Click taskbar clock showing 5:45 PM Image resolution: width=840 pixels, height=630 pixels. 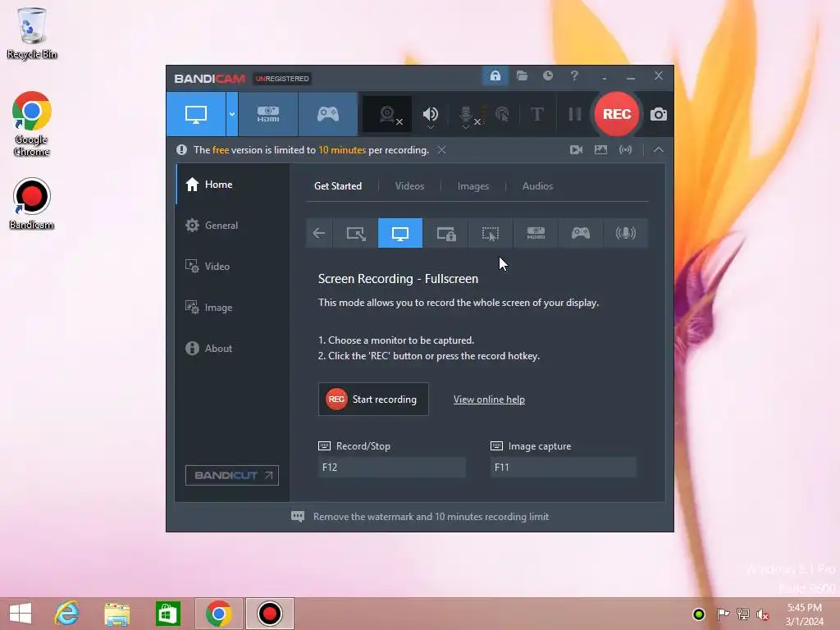tap(805, 614)
